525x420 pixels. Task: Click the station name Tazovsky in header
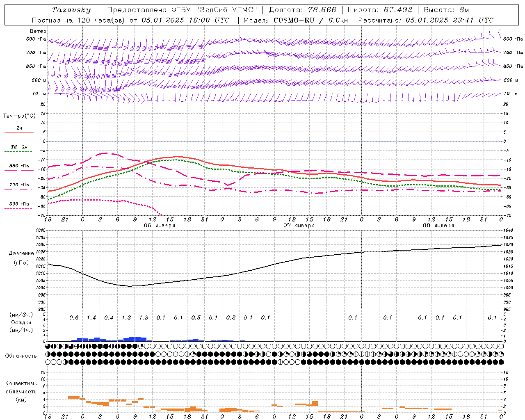pyautogui.click(x=71, y=10)
